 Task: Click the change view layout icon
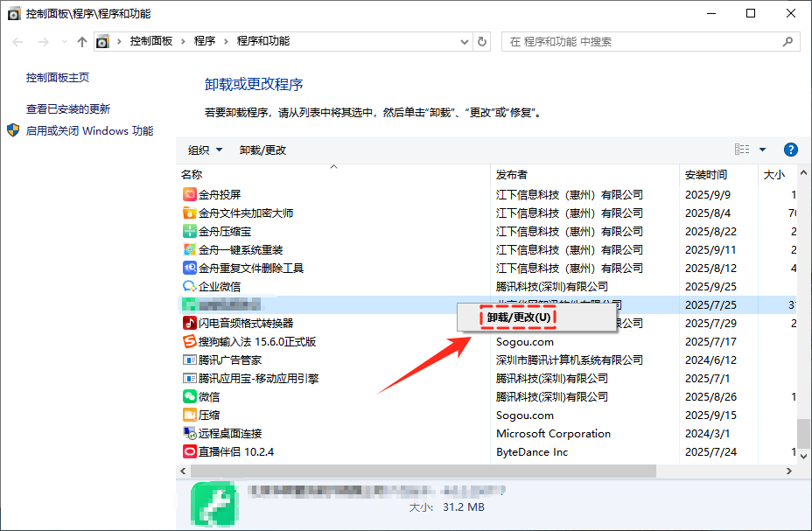(742, 149)
